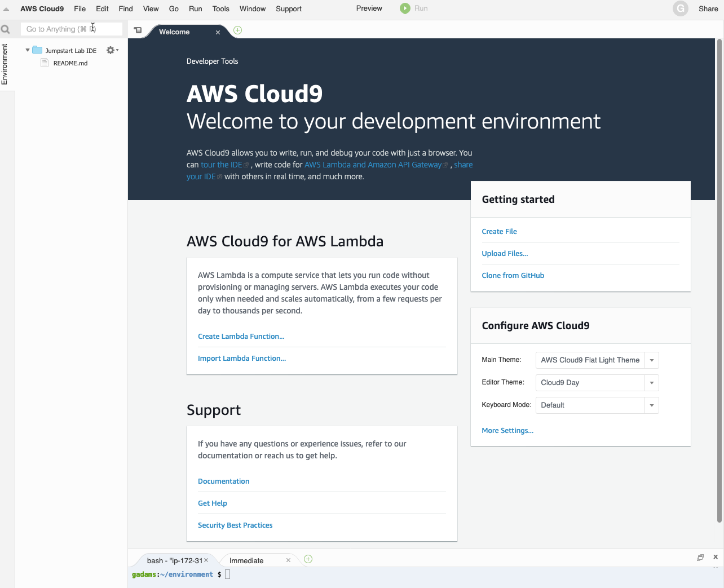The width and height of the screenshot is (724, 588).
Task: Focus the Go to Anything search field
Action: (72, 29)
